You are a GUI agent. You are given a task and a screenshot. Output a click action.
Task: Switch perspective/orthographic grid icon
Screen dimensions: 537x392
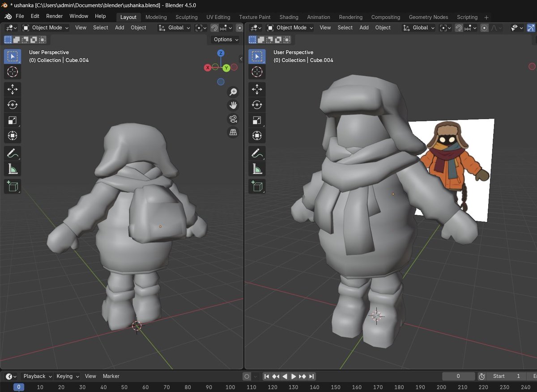(233, 132)
